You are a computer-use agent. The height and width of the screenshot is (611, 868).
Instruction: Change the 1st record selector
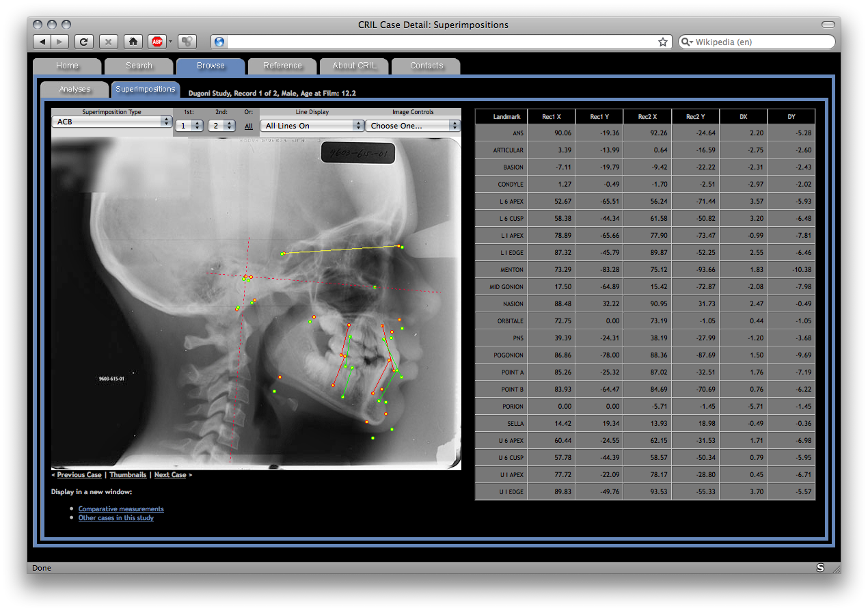(189, 126)
